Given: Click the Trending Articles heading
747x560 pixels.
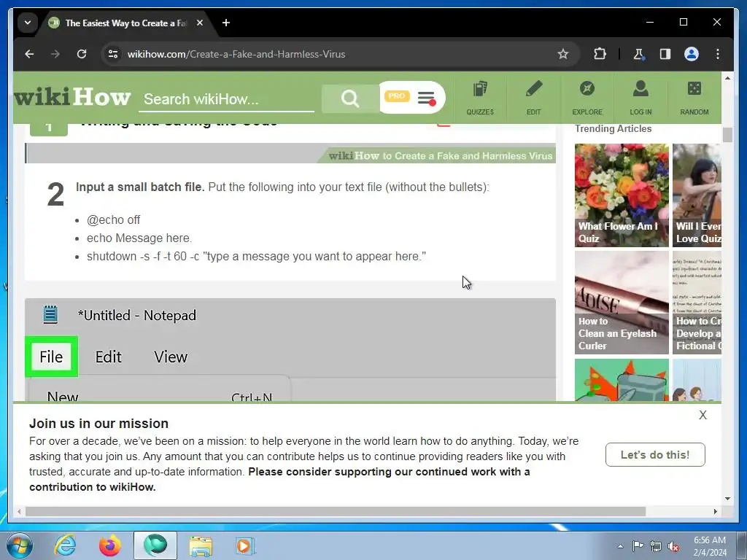Looking at the screenshot, I should [613, 128].
